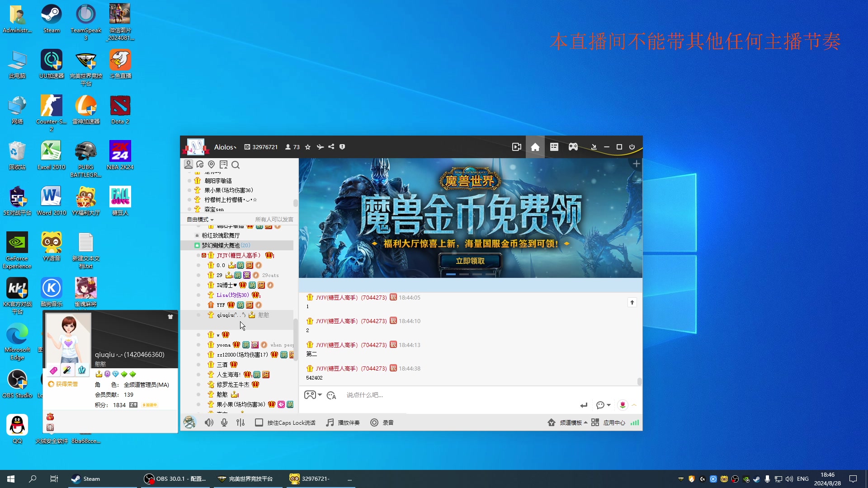Click the color wand icon on profile card
Viewport: 868px width, 488px height.
coord(67,371)
